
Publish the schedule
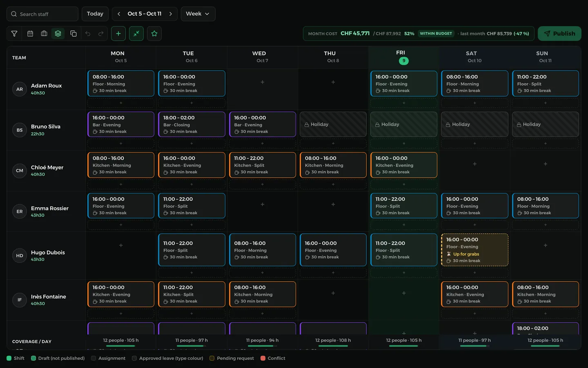tap(559, 34)
